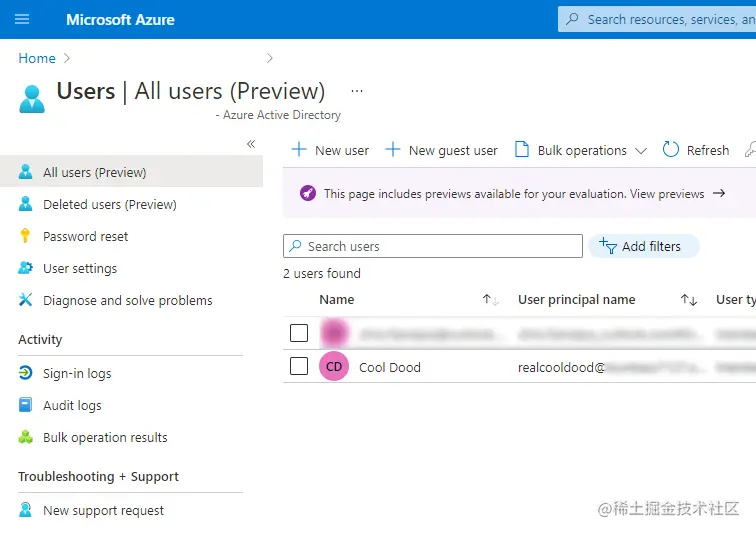Click the Audit logs book icon
The image size is (756, 534).
25,405
